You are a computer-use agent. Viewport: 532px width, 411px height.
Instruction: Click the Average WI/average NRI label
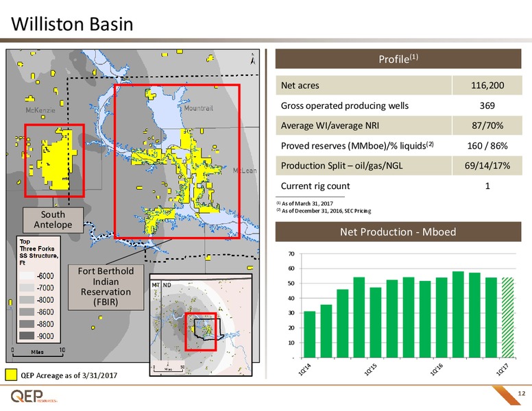pyautogui.click(x=330, y=125)
